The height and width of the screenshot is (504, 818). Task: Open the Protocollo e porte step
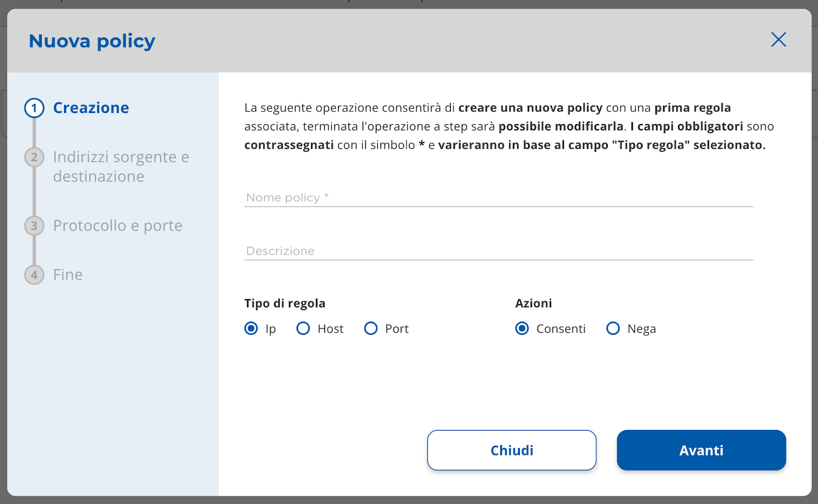[118, 225]
